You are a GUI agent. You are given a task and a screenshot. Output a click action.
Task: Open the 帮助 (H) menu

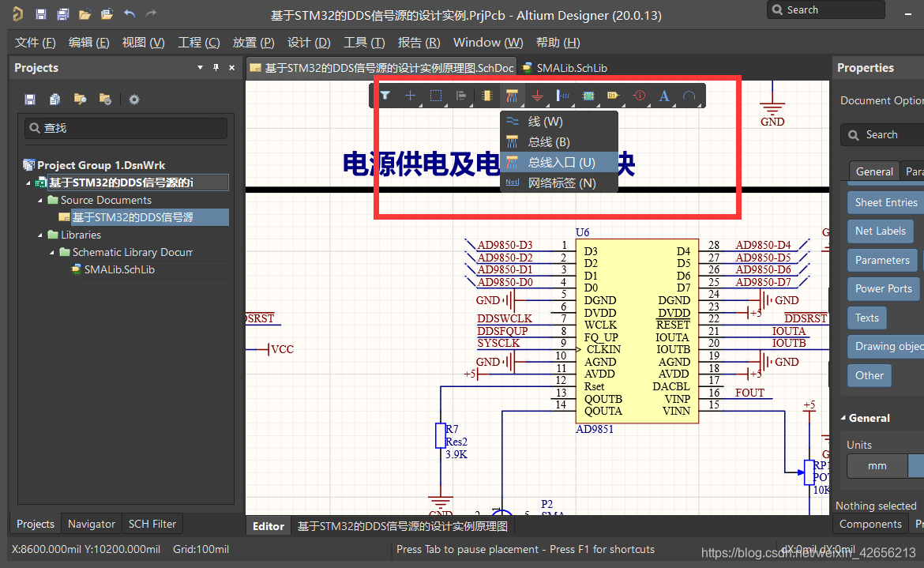558,43
